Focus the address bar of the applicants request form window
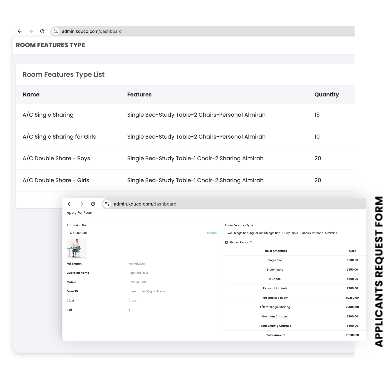 233,204
